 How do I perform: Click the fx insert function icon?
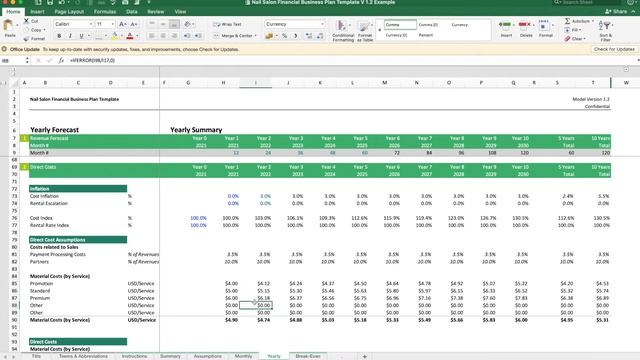click(61, 60)
